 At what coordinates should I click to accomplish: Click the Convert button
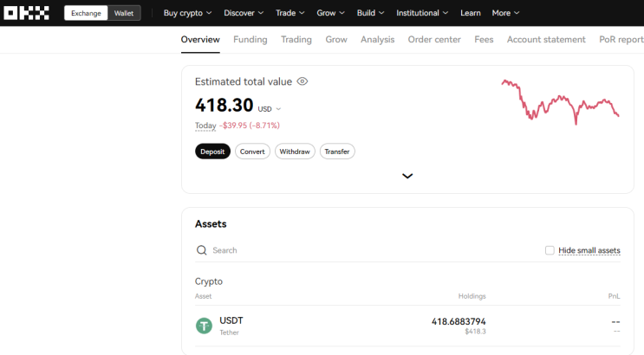(x=252, y=152)
